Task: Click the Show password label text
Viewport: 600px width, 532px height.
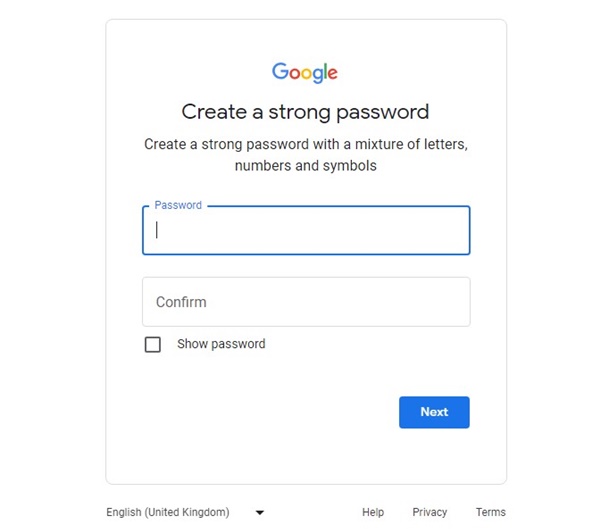Action: (x=221, y=344)
